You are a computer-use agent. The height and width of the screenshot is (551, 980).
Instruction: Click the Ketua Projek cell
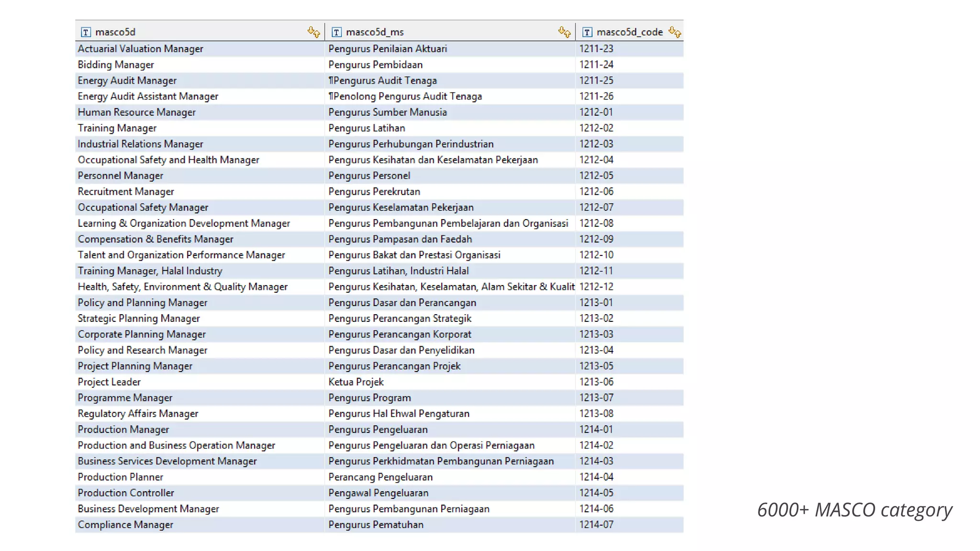[356, 382]
